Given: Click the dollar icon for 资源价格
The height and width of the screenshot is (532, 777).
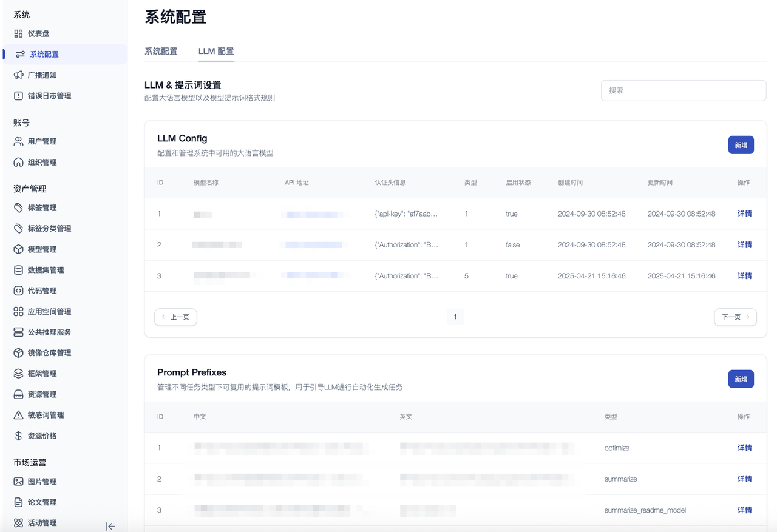Looking at the screenshot, I should click(18, 436).
